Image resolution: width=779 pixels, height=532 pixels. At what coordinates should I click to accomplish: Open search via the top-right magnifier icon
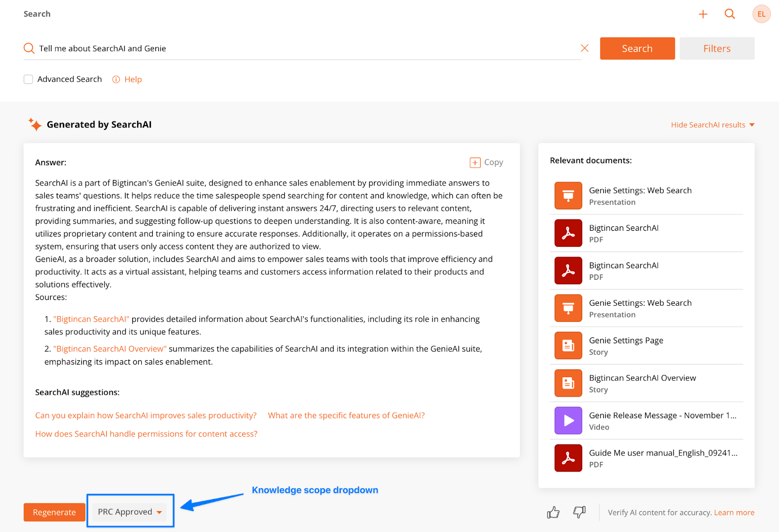[x=730, y=14]
